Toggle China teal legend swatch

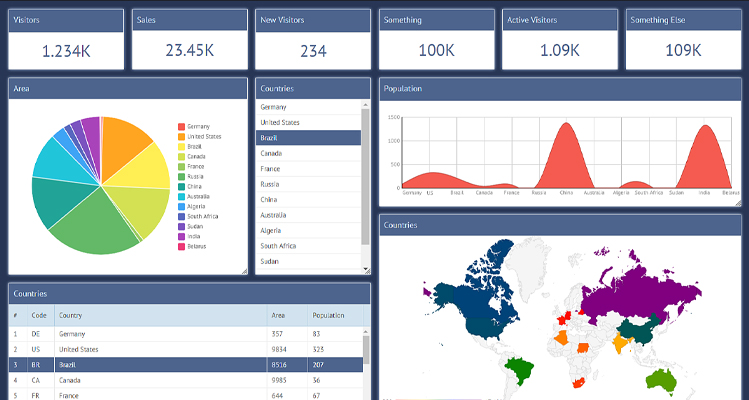click(x=182, y=187)
